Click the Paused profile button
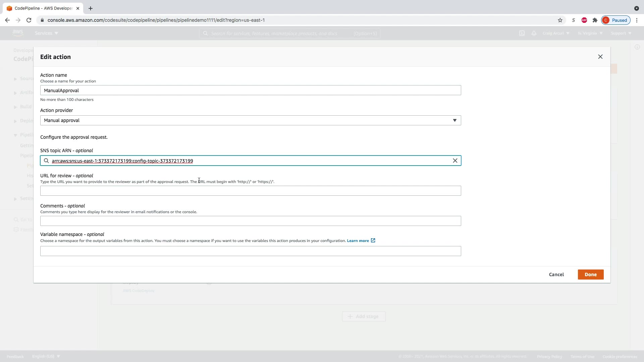The image size is (644, 362). [x=615, y=20]
